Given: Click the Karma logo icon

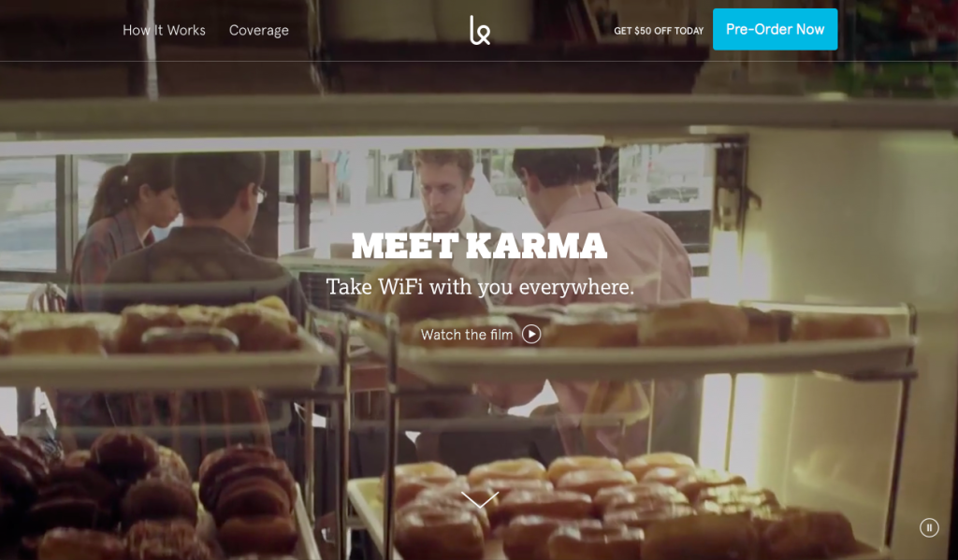Looking at the screenshot, I should pos(480,30).
